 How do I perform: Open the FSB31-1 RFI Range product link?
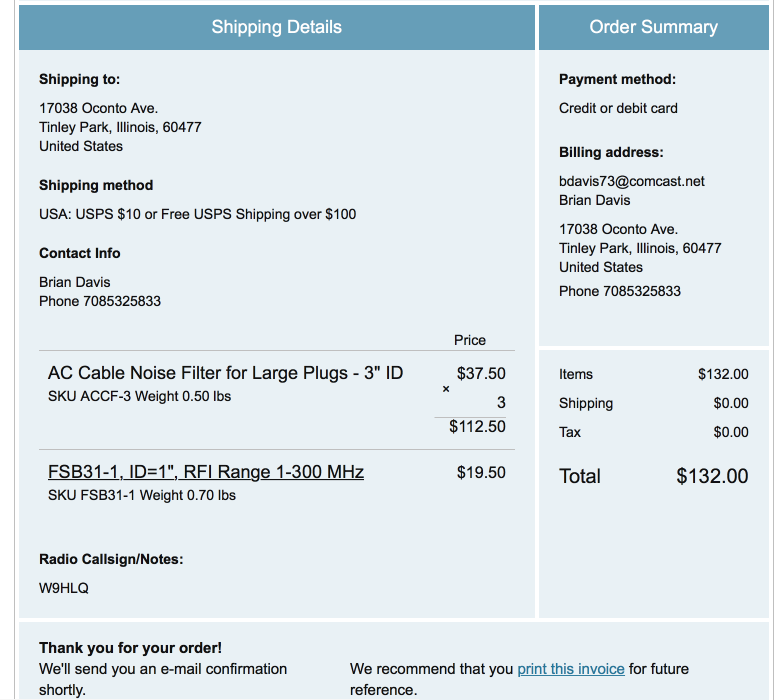[205, 472]
